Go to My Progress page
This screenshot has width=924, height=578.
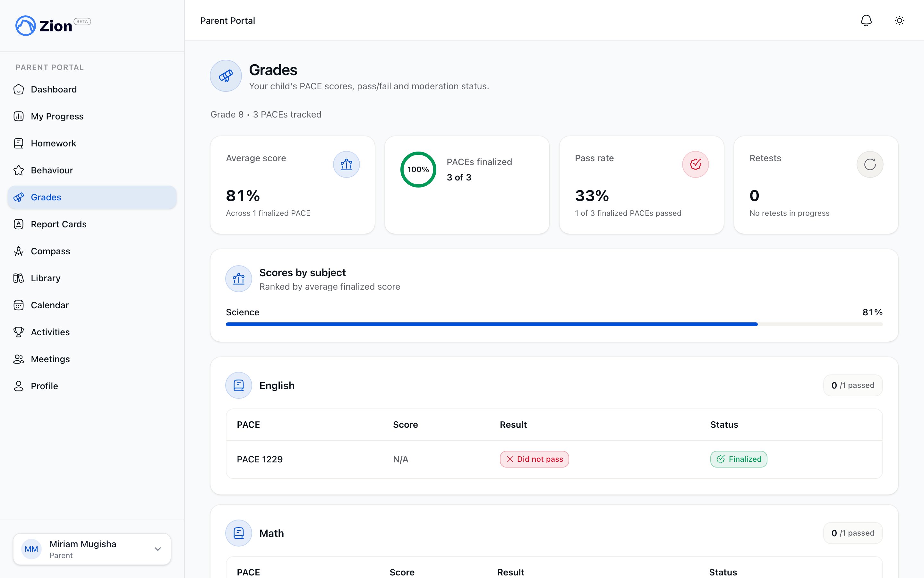(x=92, y=116)
